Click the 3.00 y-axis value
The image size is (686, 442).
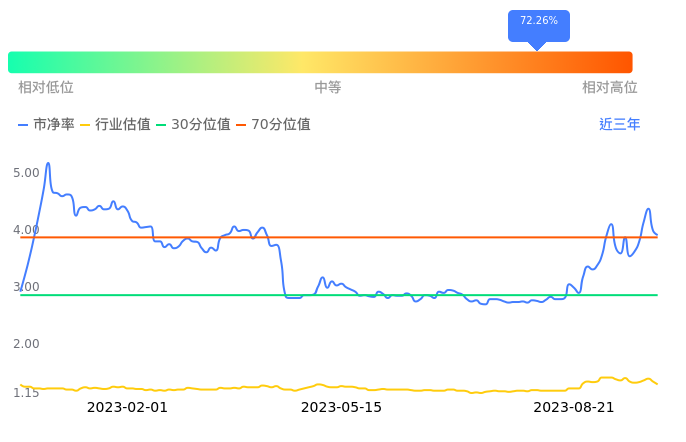pos(26,287)
